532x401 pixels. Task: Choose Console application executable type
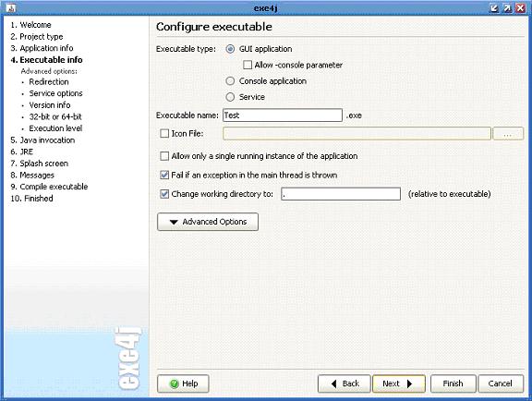tap(230, 80)
